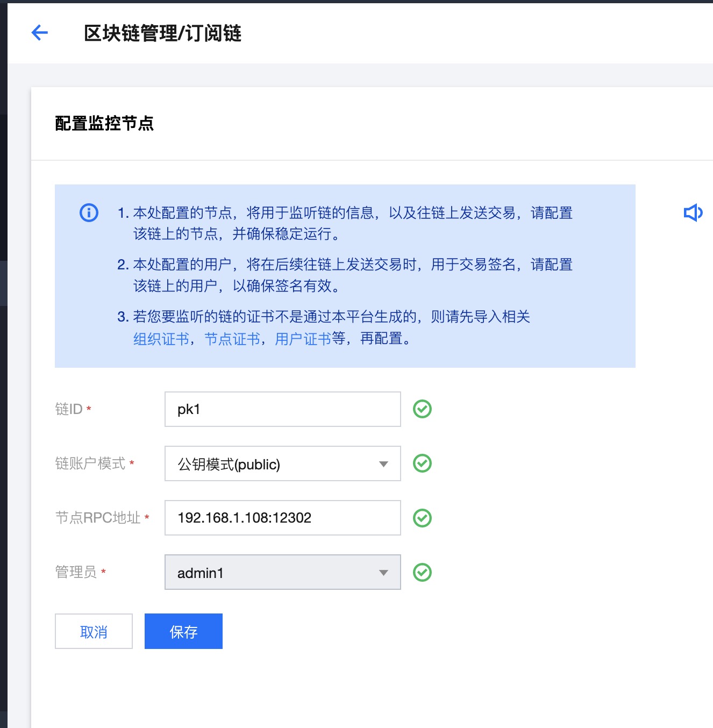Open the 组织证书 link

coord(161,339)
